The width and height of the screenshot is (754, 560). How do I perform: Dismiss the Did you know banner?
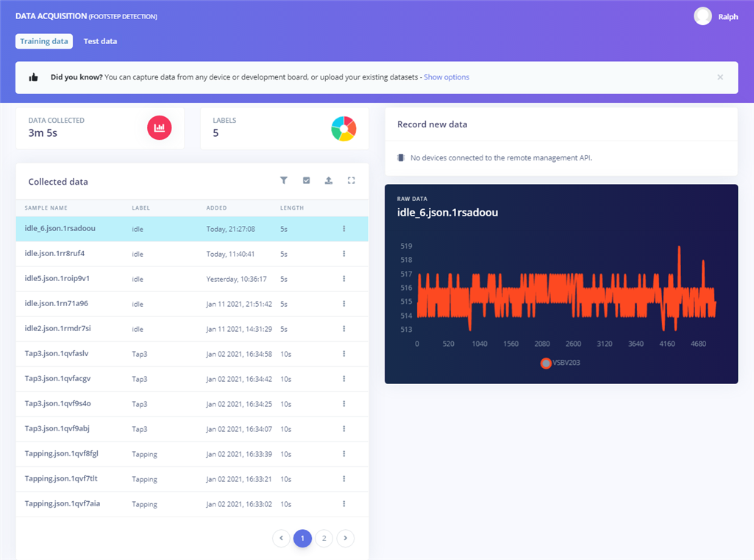pos(720,77)
